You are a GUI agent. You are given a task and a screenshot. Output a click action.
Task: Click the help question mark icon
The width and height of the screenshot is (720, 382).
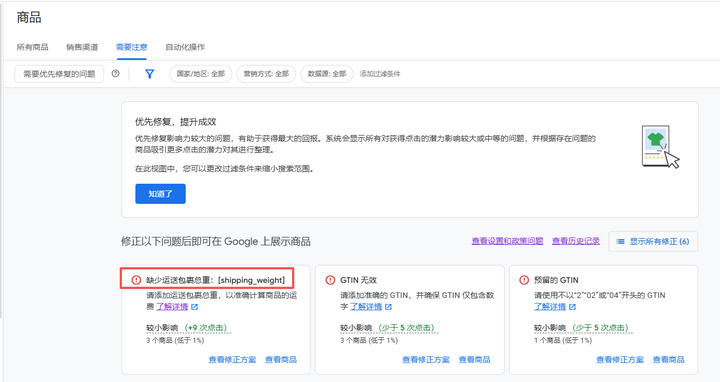(116, 73)
